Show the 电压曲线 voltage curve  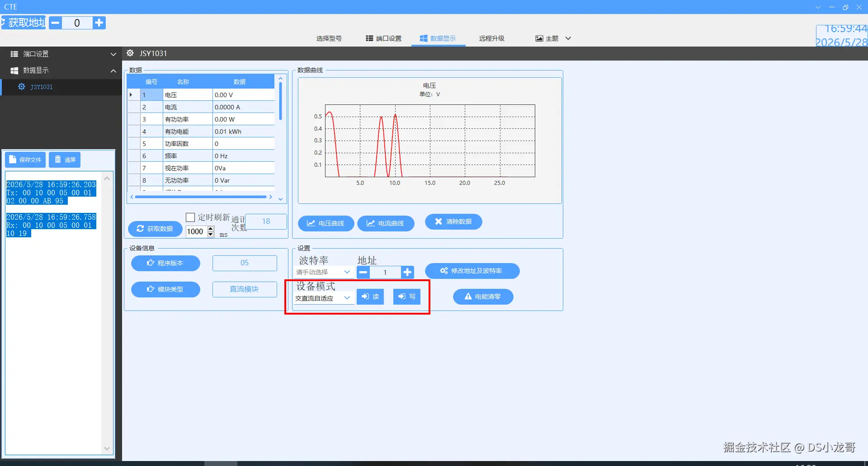coord(326,223)
